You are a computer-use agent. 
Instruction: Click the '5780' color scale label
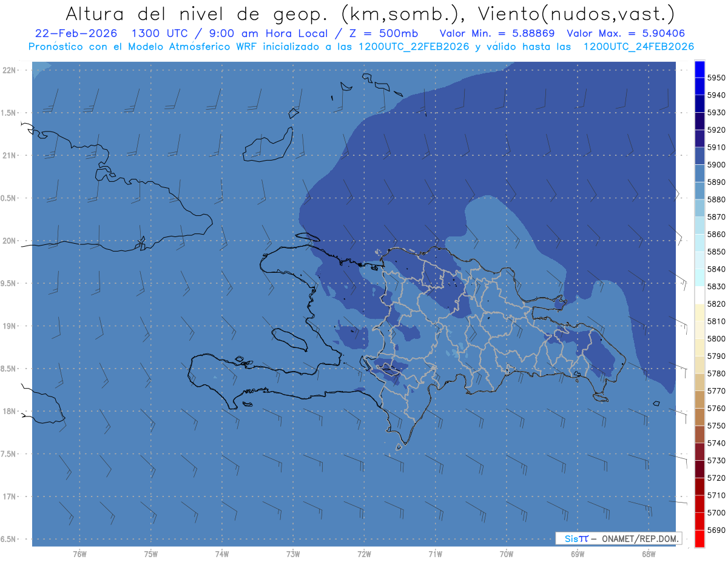[x=716, y=373]
